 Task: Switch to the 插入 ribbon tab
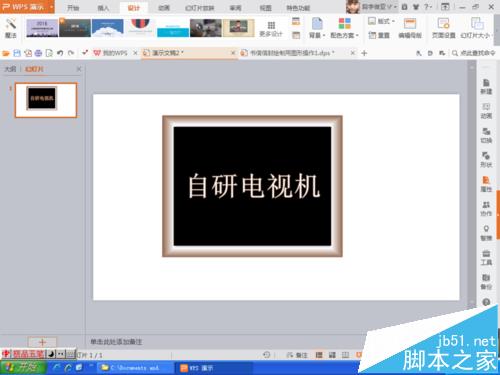click(103, 8)
